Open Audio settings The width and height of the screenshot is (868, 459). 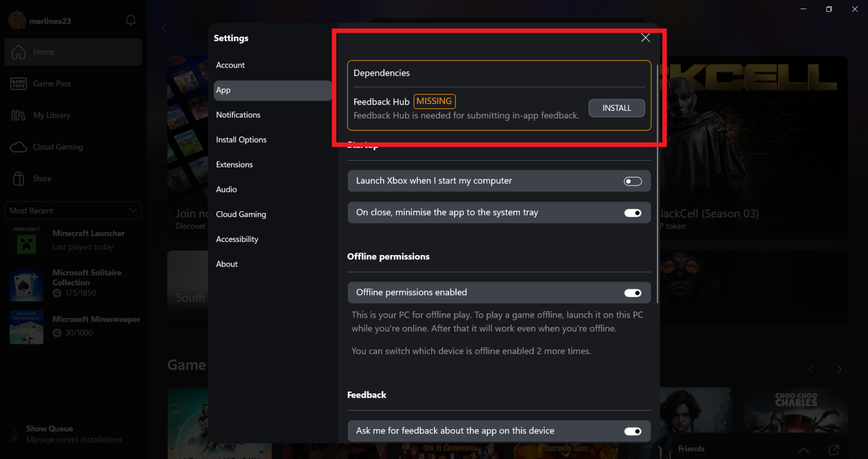272,189
